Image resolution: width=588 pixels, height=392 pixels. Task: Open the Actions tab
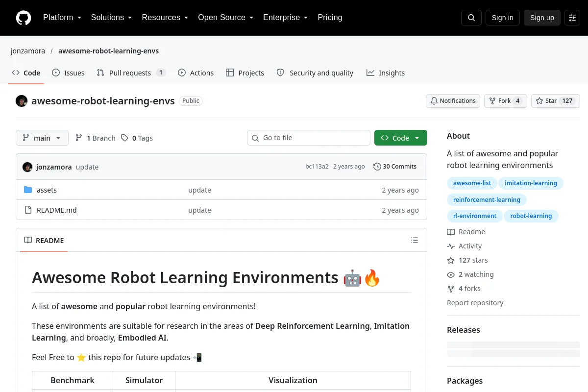click(196, 73)
